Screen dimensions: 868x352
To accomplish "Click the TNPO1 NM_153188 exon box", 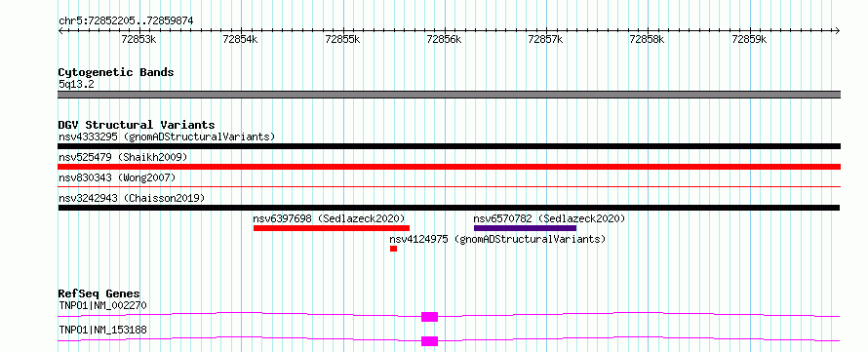I will click(429, 341).
